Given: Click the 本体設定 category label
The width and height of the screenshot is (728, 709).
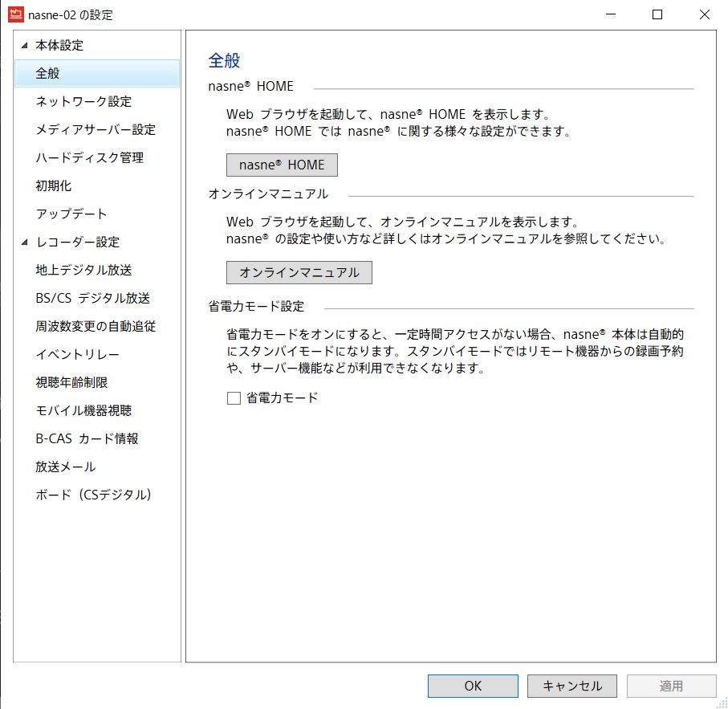Looking at the screenshot, I should (59, 46).
